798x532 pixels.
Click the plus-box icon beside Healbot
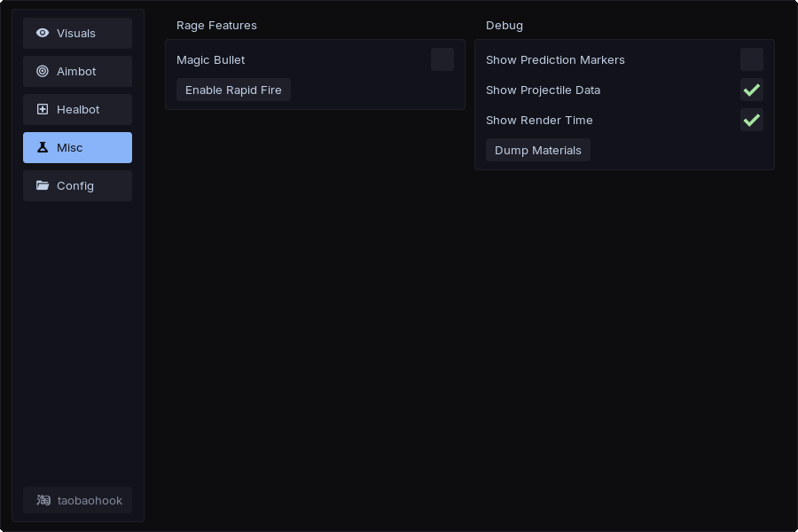tap(43, 109)
